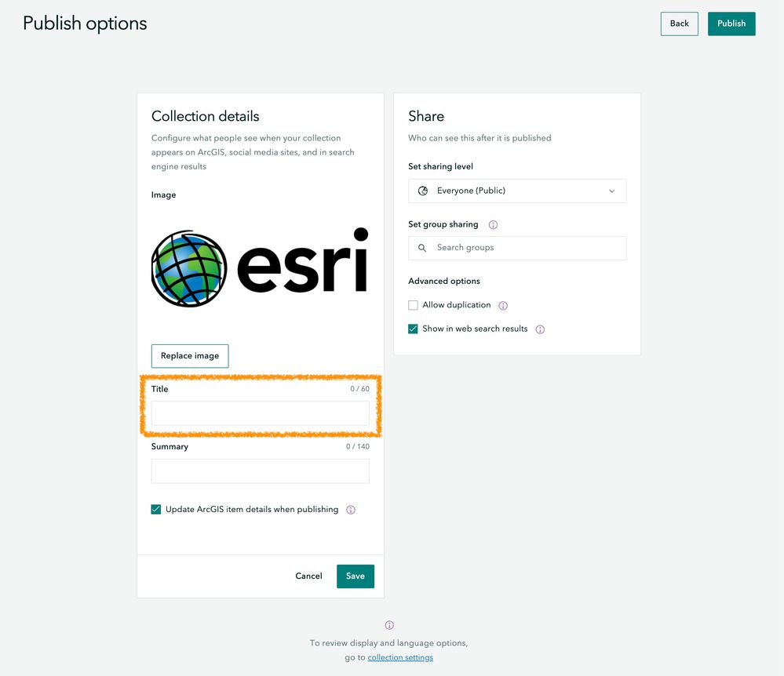
Task: Click the globe icon in sharing level box
Action: [x=422, y=191]
